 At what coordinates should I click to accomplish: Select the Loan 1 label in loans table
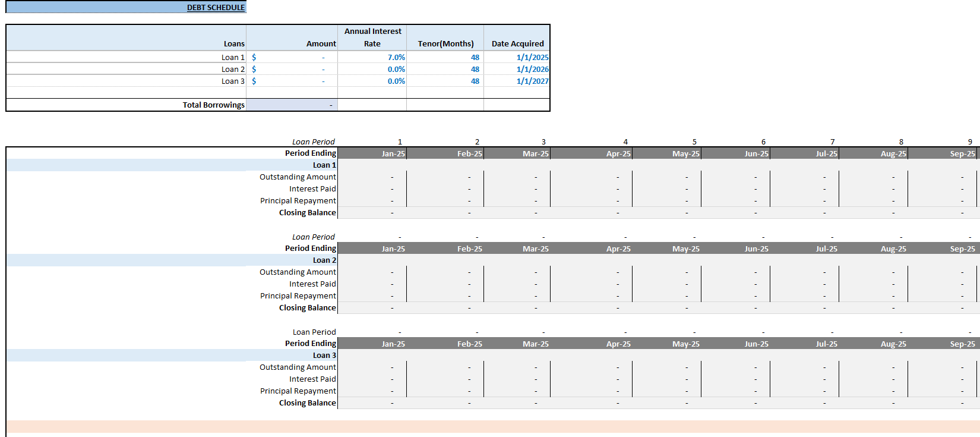(x=126, y=57)
